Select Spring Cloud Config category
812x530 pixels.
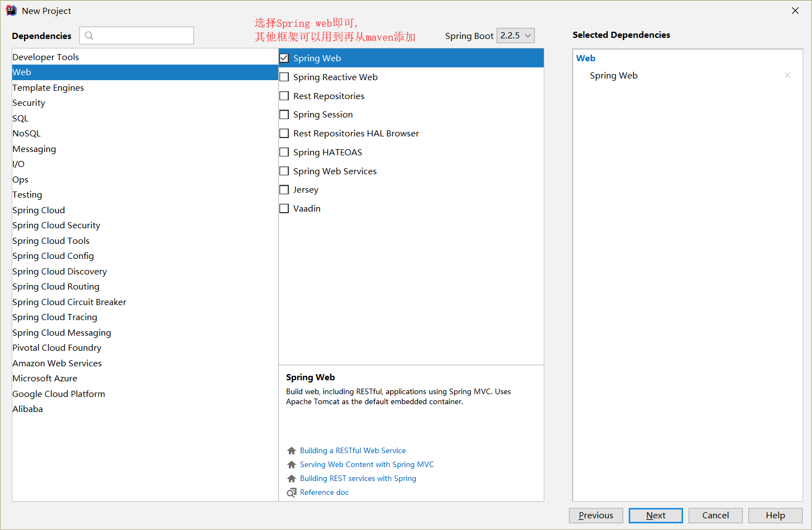click(145, 256)
